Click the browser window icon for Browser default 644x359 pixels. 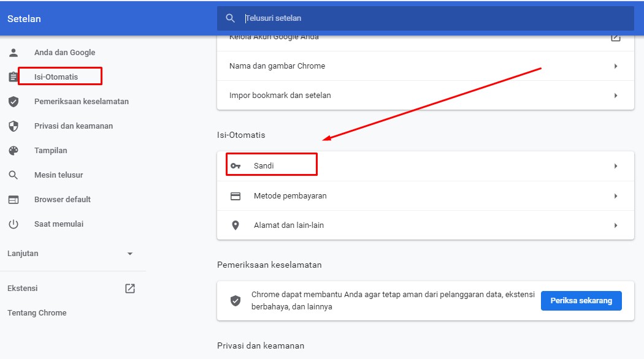pos(13,200)
